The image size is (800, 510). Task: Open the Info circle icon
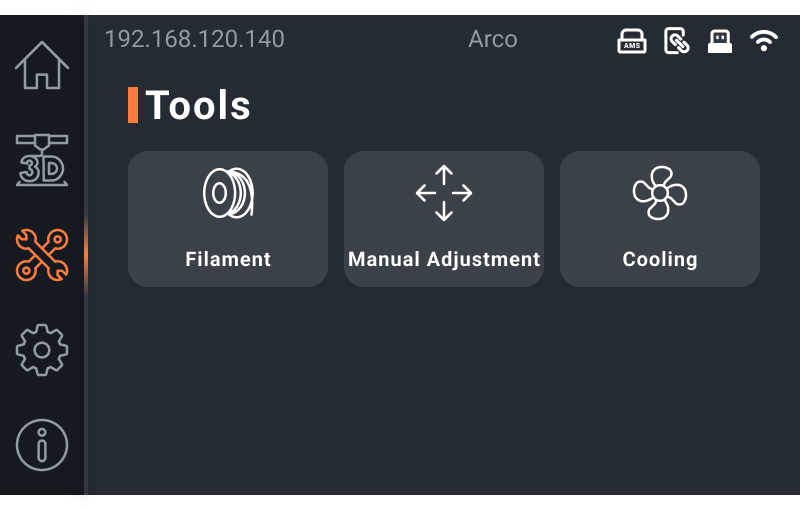click(x=42, y=445)
